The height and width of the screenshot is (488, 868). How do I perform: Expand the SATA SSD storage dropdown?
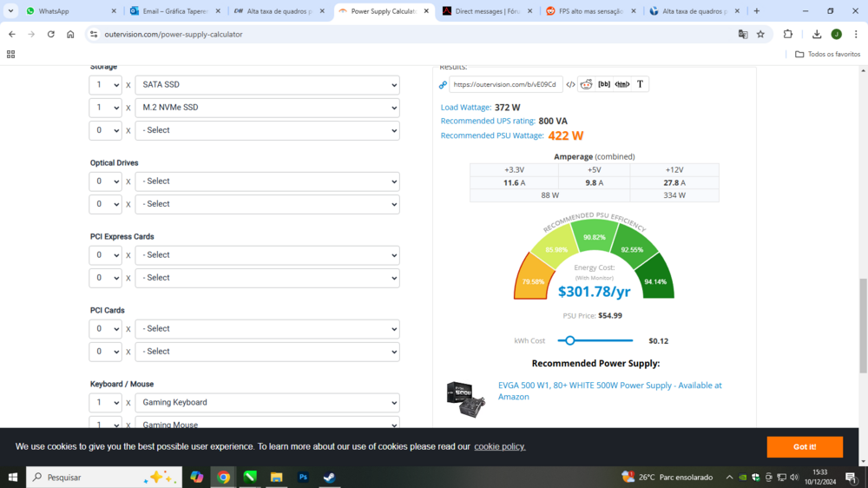click(x=266, y=85)
